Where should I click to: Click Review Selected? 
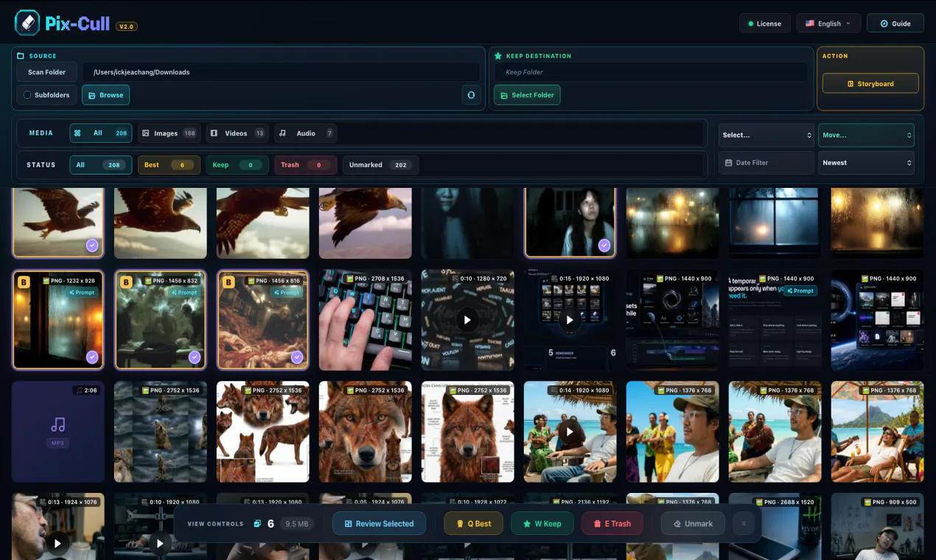(x=379, y=524)
